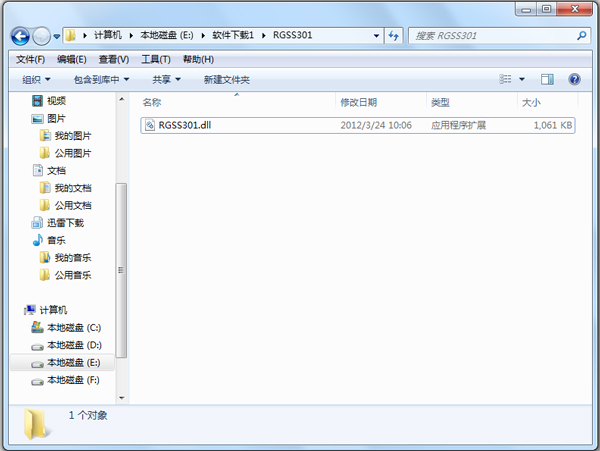This screenshot has height=451, width=600.
Task: Toggle the preview pane icon
Action: pos(547,79)
